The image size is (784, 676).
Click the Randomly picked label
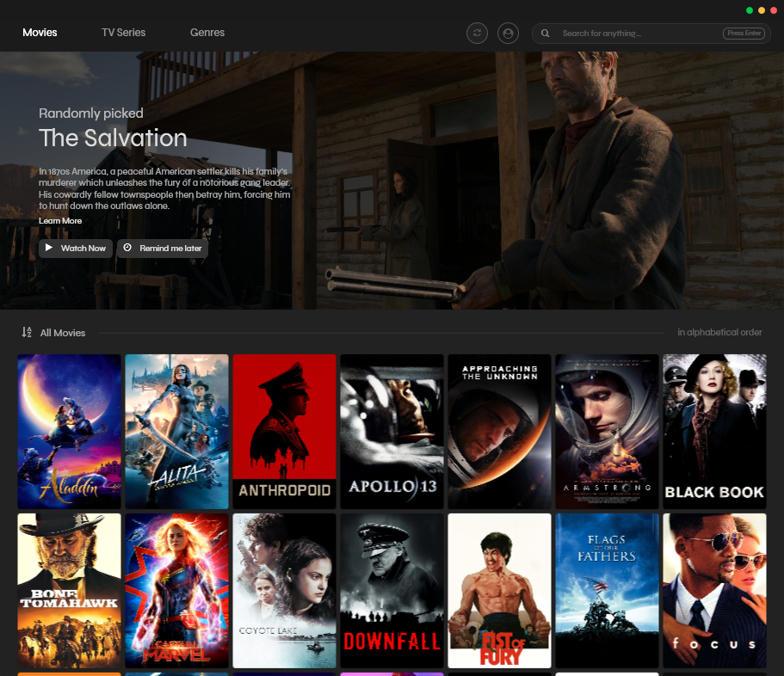[x=91, y=114]
